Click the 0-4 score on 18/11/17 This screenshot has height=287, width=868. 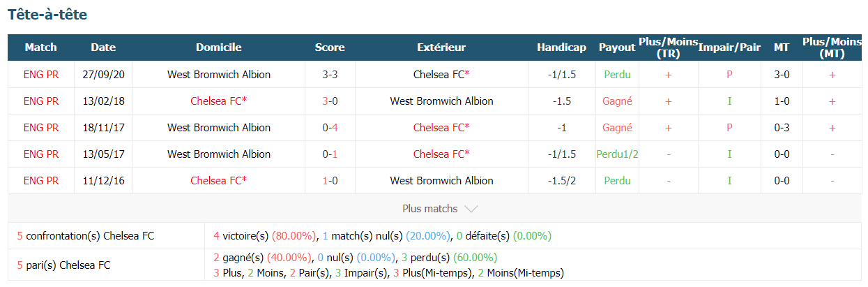pyautogui.click(x=330, y=127)
